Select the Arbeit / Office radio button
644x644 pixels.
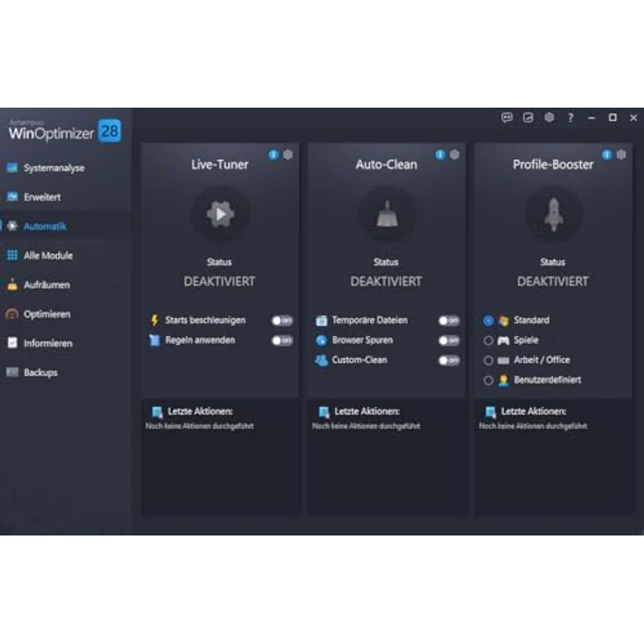[488, 360]
